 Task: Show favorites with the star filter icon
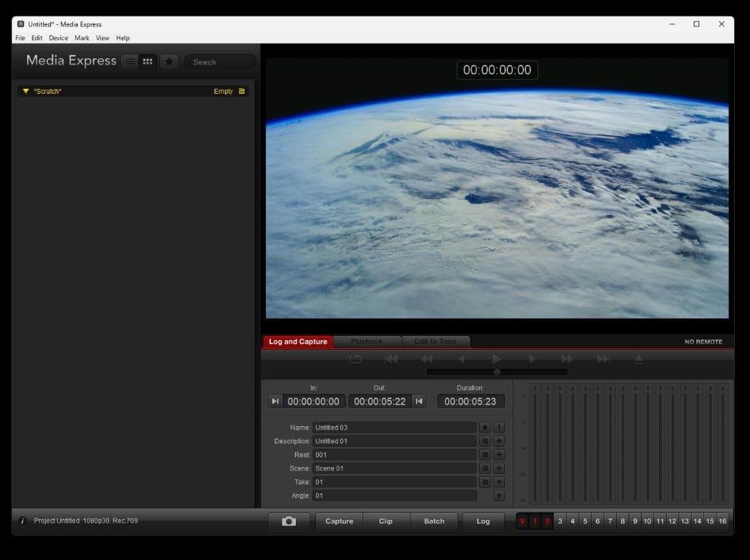click(x=169, y=61)
